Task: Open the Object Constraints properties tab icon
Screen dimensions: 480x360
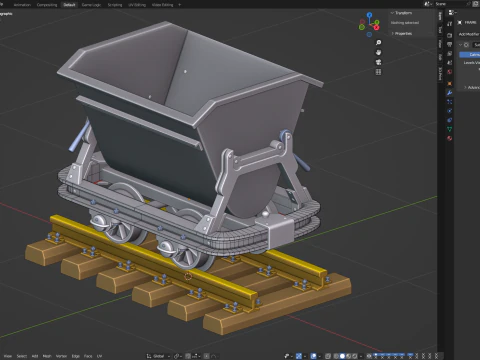Action: pos(450,120)
